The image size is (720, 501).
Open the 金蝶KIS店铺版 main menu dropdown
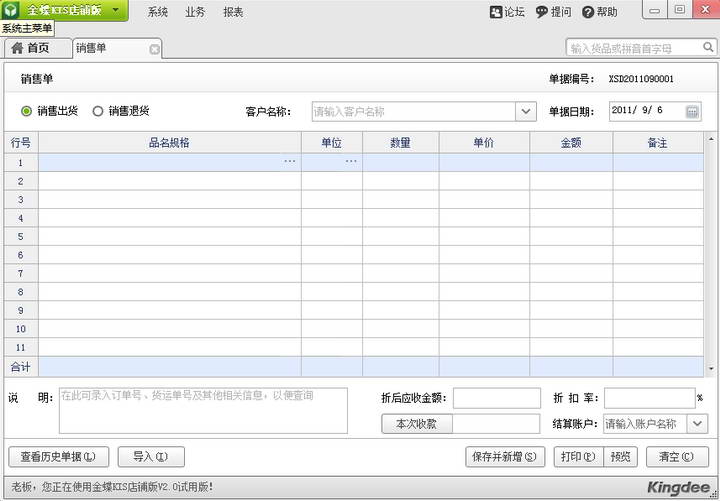point(115,10)
